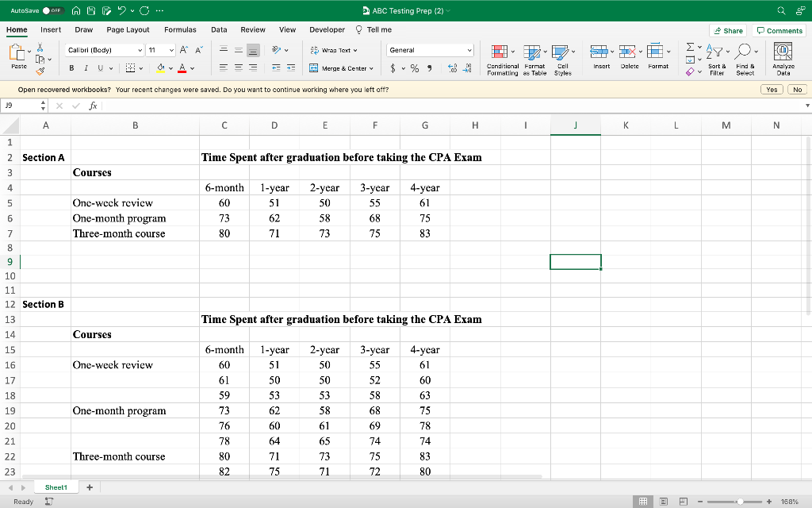
Task: Click the Cut scissors icon
Action: [x=40, y=48]
